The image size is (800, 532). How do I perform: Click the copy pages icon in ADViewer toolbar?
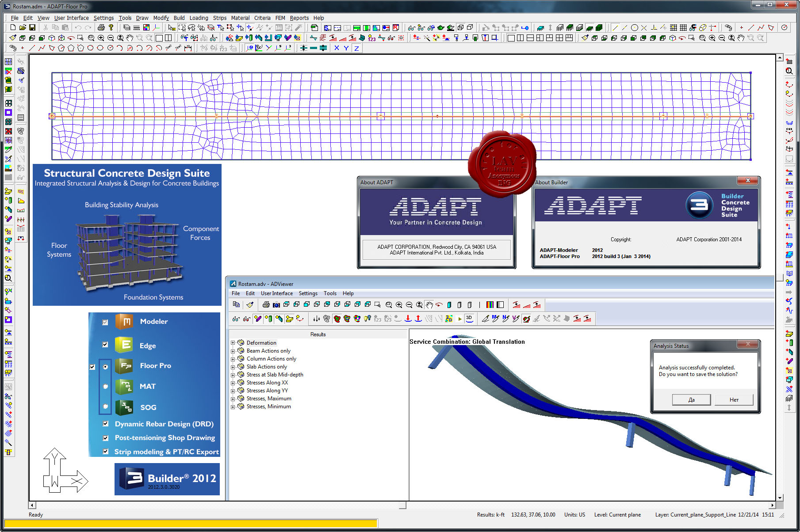[237, 304]
